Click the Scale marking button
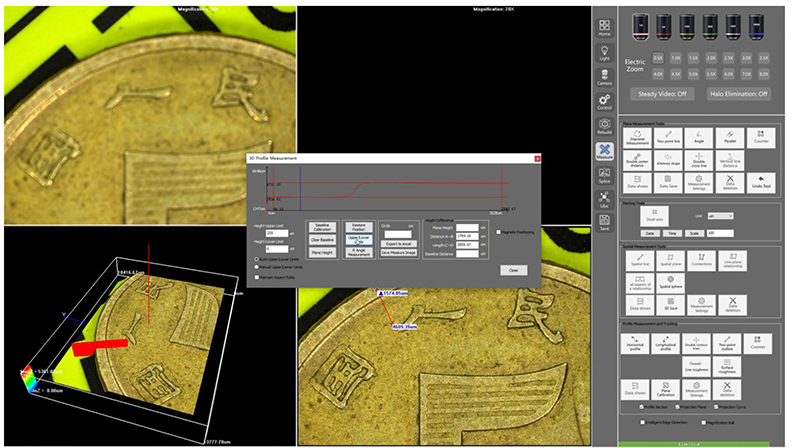 [x=694, y=233]
